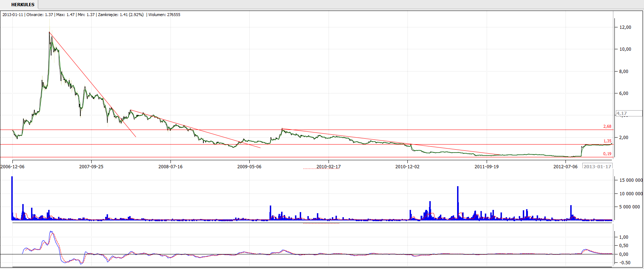Click the 2010-12-02 date label
This screenshot has height=269, width=644.
click(407, 166)
